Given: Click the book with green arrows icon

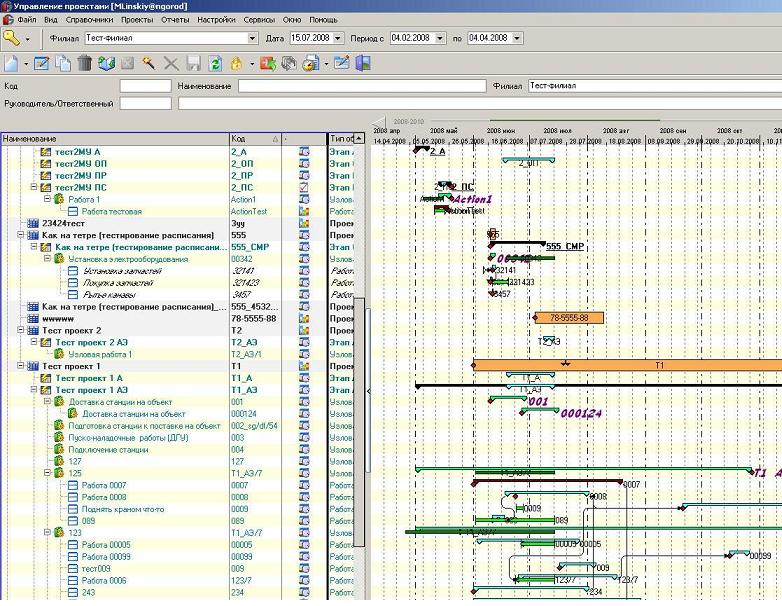Looking at the screenshot, I should pyautogui.click(x=106, y=63).
